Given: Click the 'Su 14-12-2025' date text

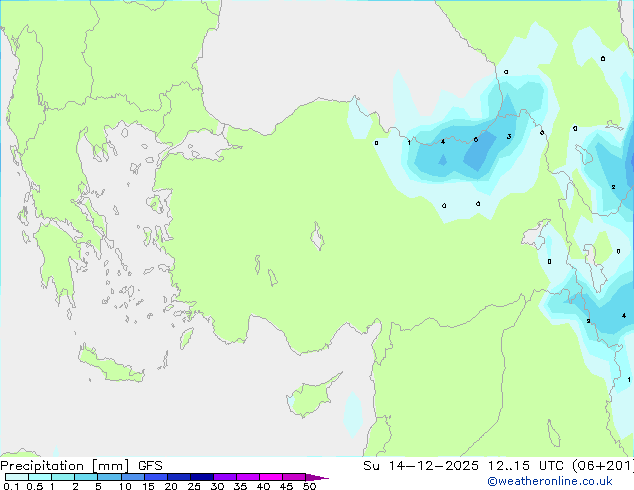Looking at the screenshot, I should click(421, 466).
